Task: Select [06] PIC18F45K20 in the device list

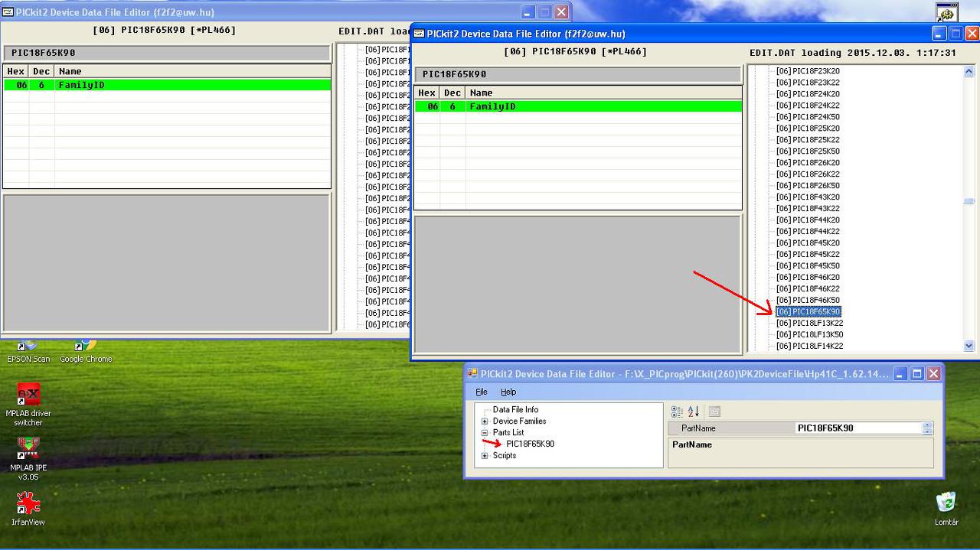Action: [808, 243]
